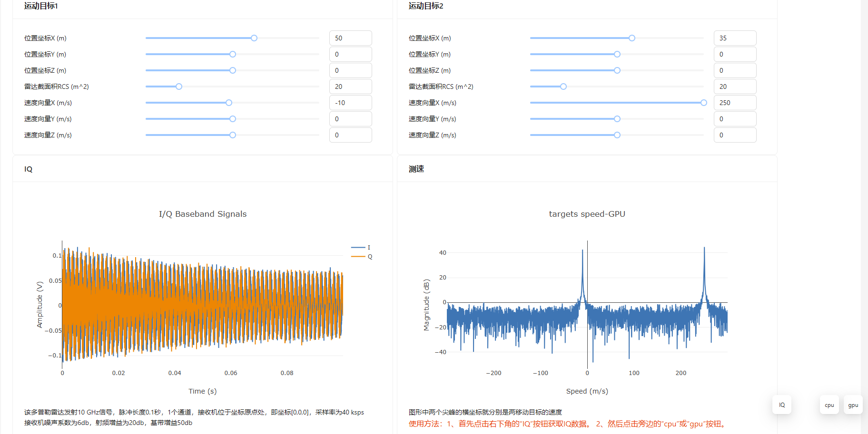Click target 2 velocity X slider handle
868x434 pixels.
point(703,103)
